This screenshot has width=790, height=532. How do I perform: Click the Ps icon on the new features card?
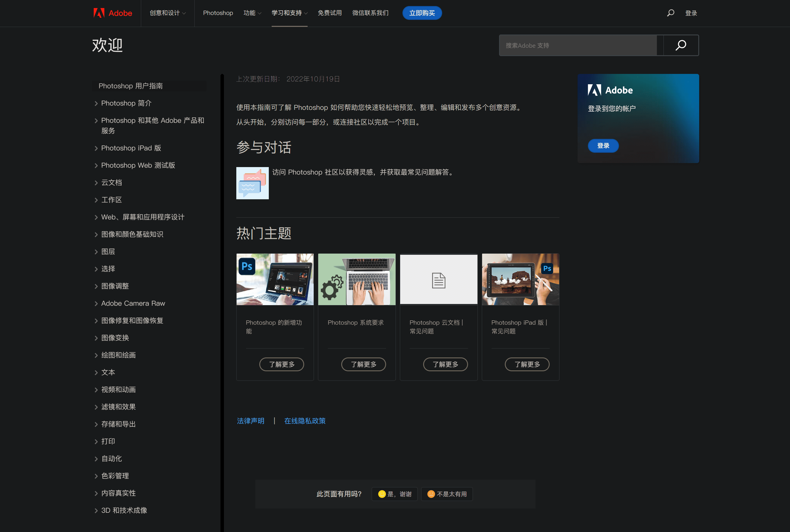click(247, 267)
